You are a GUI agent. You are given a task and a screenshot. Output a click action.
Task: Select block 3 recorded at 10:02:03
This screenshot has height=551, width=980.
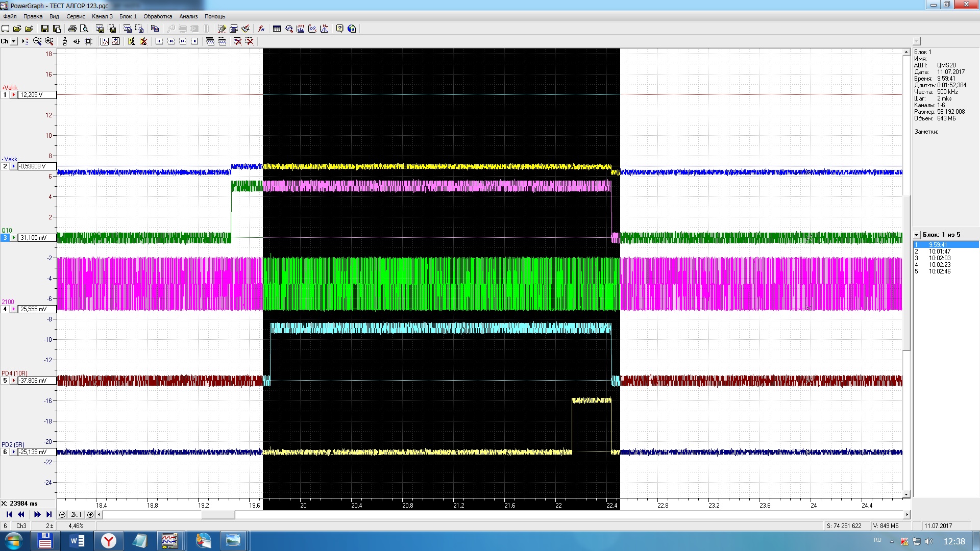[939, 258]
